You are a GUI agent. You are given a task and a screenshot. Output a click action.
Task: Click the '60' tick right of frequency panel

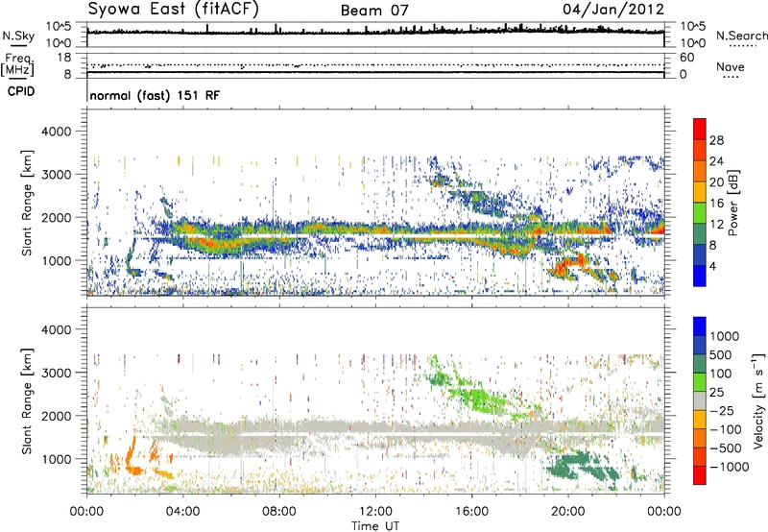point(687,58)
